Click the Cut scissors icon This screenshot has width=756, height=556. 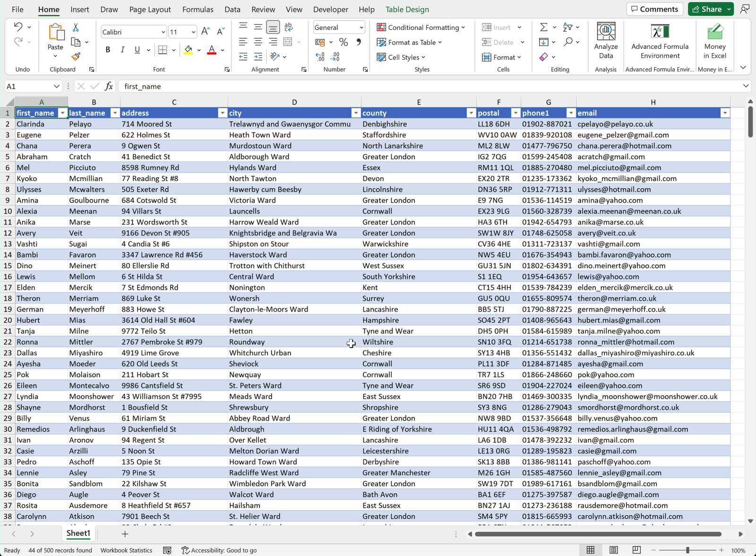tap(76, 27)
